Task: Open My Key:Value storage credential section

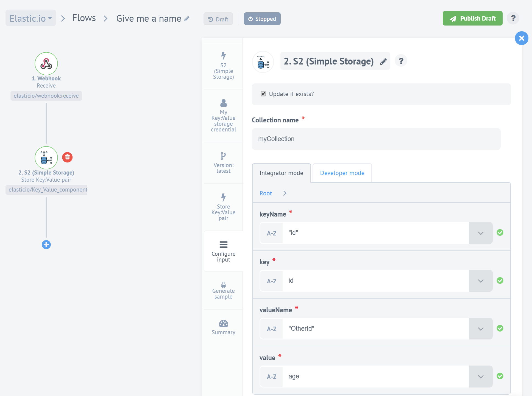Action: (x=223, y=116)
